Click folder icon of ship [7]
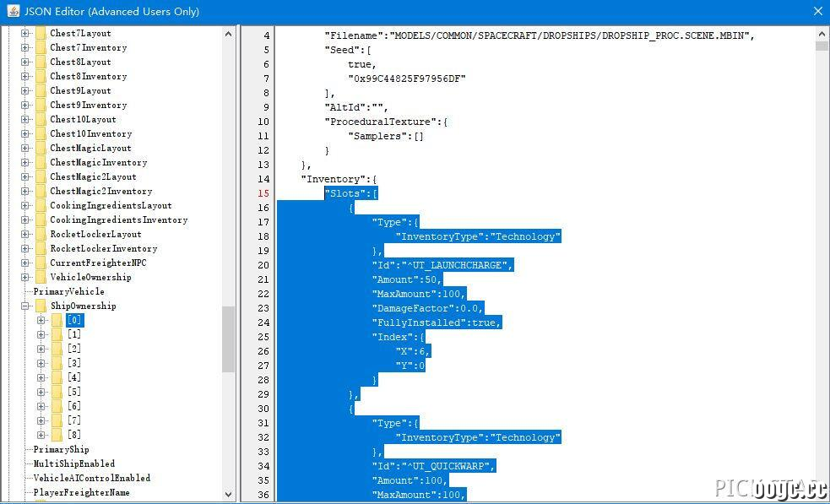 [x=57, y=420]
